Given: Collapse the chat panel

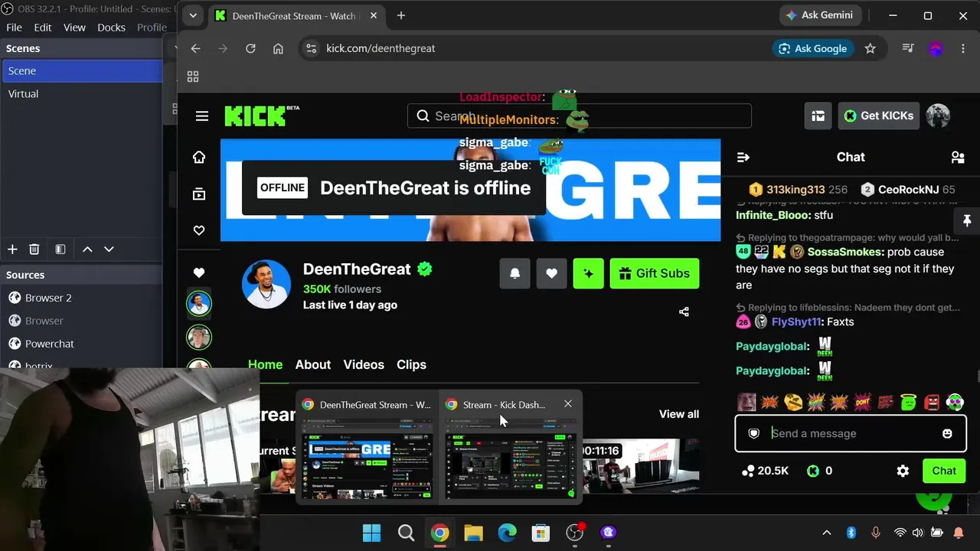Looking at the screenshot, I should point(743,157).
